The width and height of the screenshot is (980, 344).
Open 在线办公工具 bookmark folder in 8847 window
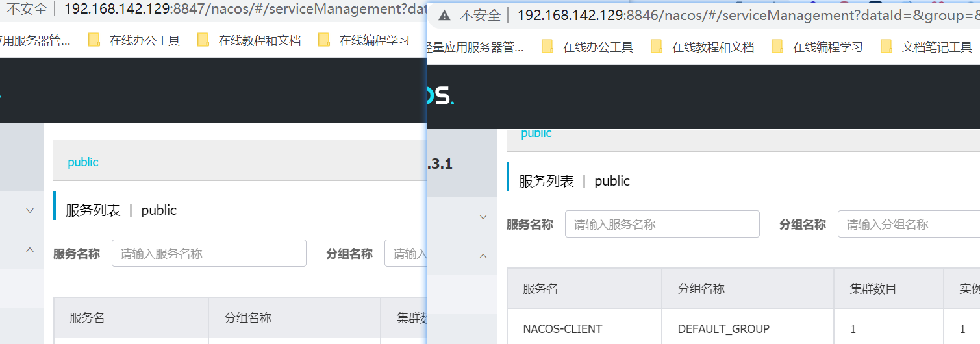134,41
